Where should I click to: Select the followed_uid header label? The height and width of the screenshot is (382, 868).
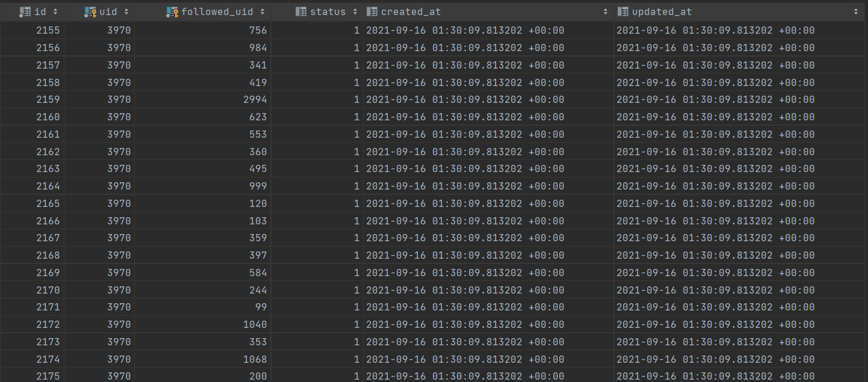[217, 11]
